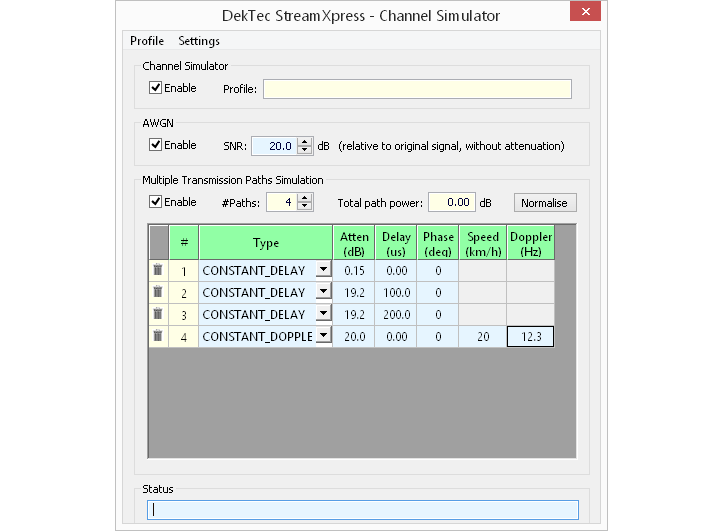Delete path 4 with its trash icon
The image size is (723, 531).
tap(158, 336)
